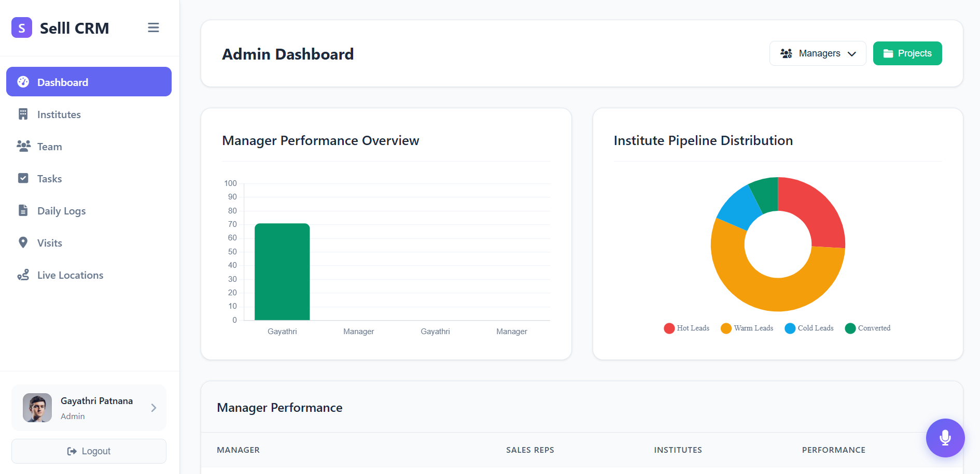The width and height of the screenshot is (980, 474).
Task: Toggle Hot Leads legend in pipeline chart
Action: pos(686,328)
